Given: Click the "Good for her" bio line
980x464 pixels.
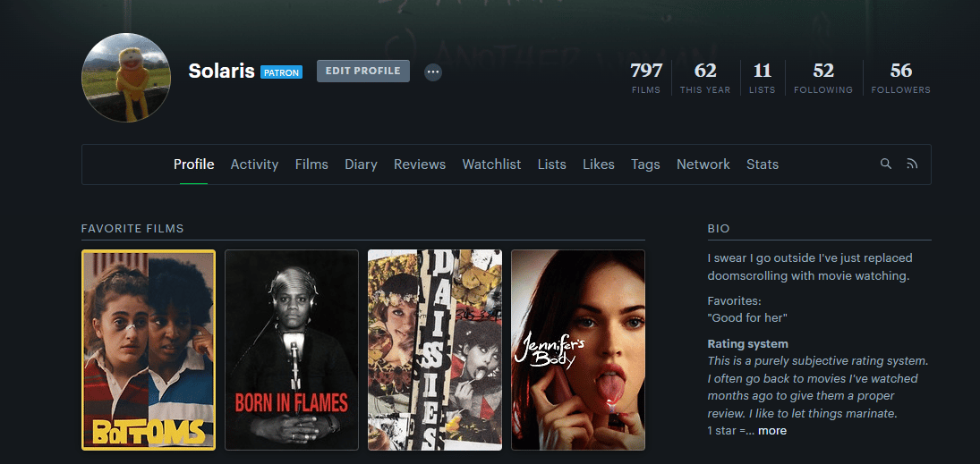Looking at the screenshot, I should (747, 318).
